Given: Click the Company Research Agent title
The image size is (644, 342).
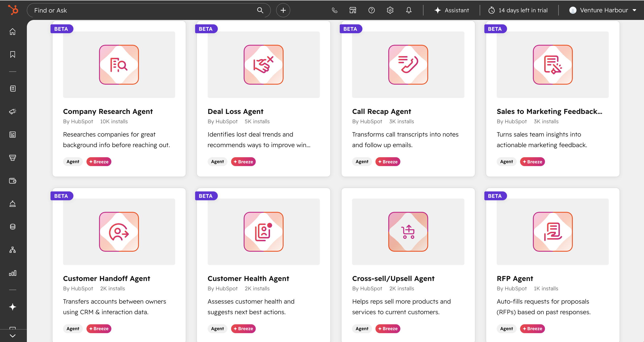Looking at the screenshot, I should 108,111.
